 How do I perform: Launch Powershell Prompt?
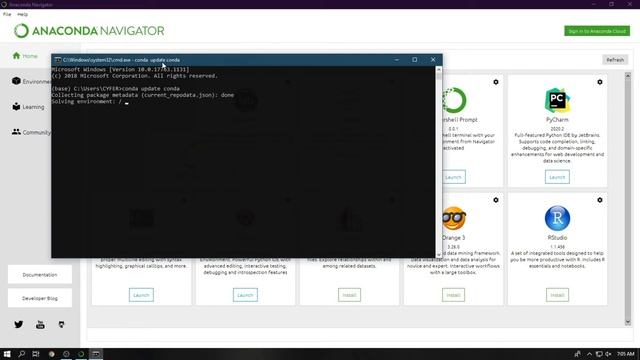[x=453, y=177]
